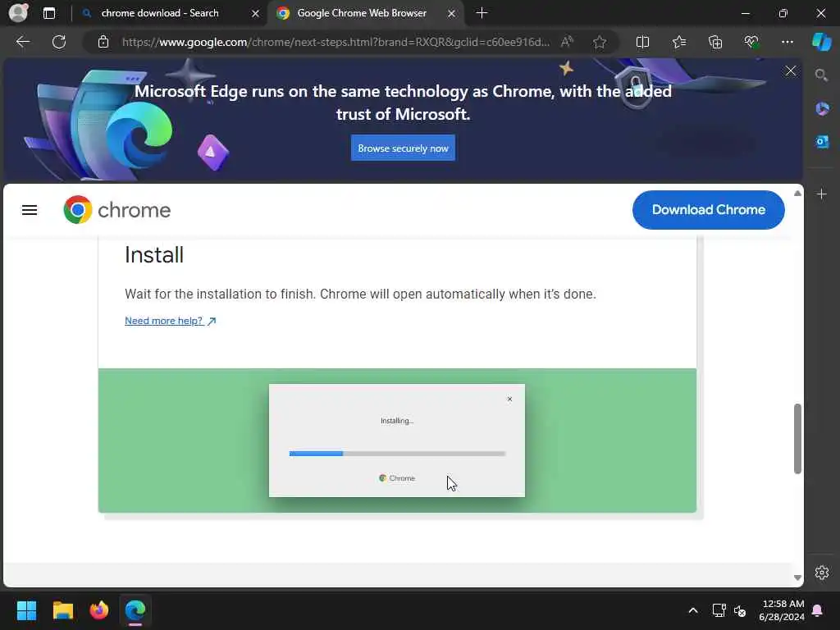
Task: Open the Copilot sidebar
Action: (822, 42)
